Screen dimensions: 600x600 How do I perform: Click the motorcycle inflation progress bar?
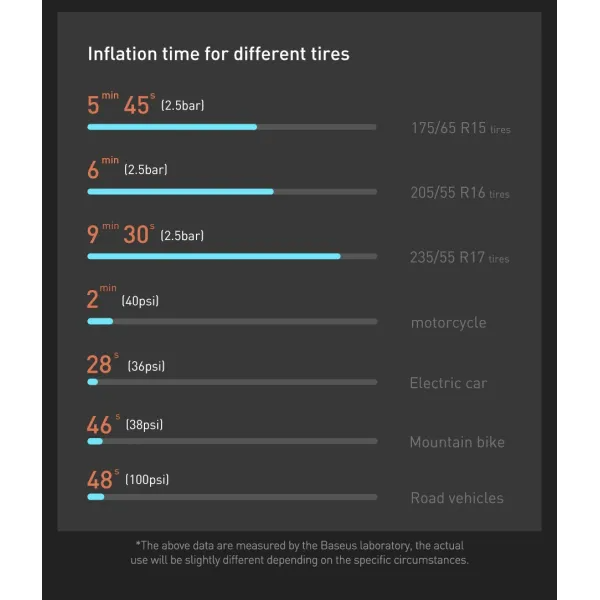[232, 321]
